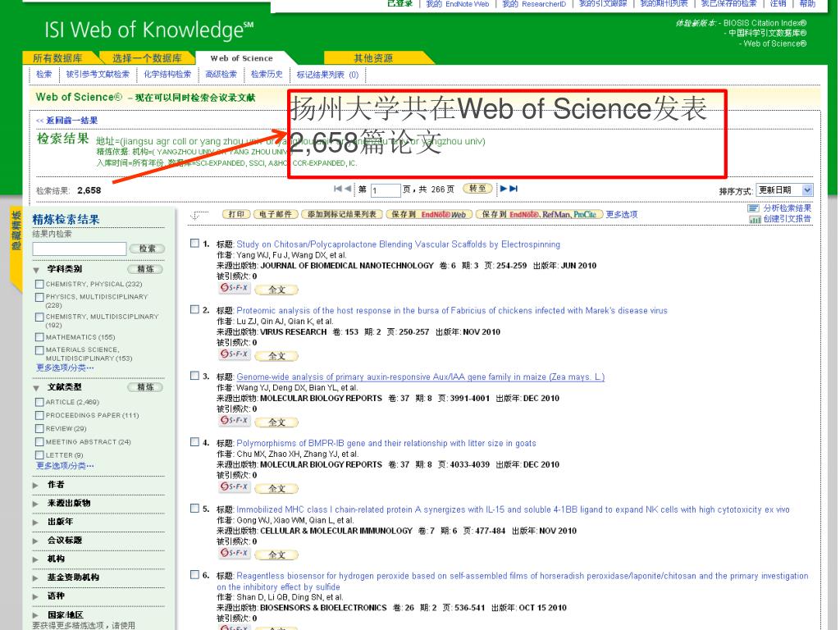Check the checkbox for result 1

pyautogui.click(x=195, y=243)
